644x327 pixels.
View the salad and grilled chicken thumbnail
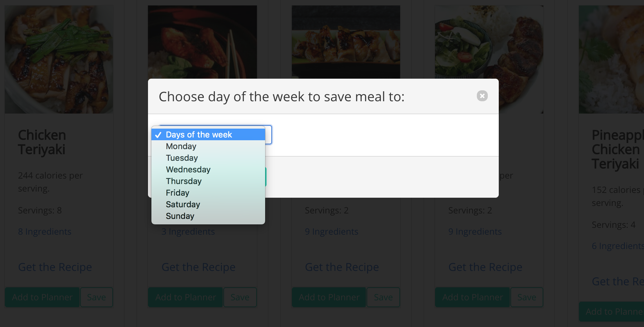(489, 42)
